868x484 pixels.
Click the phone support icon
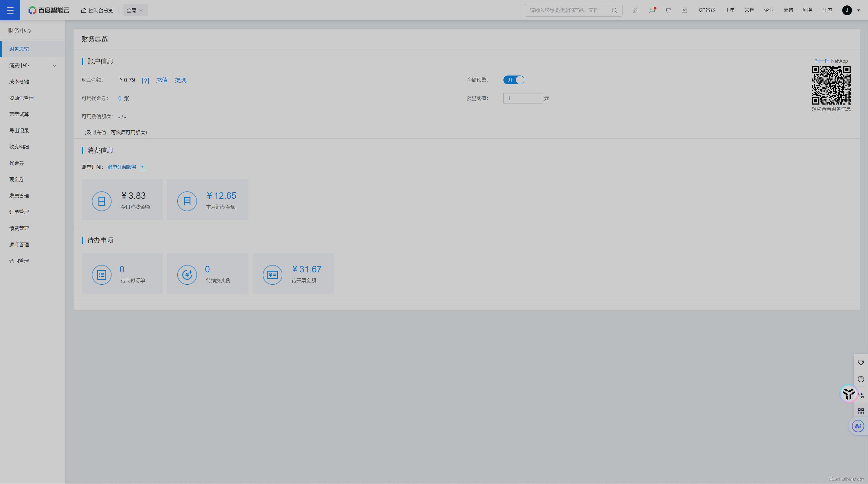(x=861, y=395)
